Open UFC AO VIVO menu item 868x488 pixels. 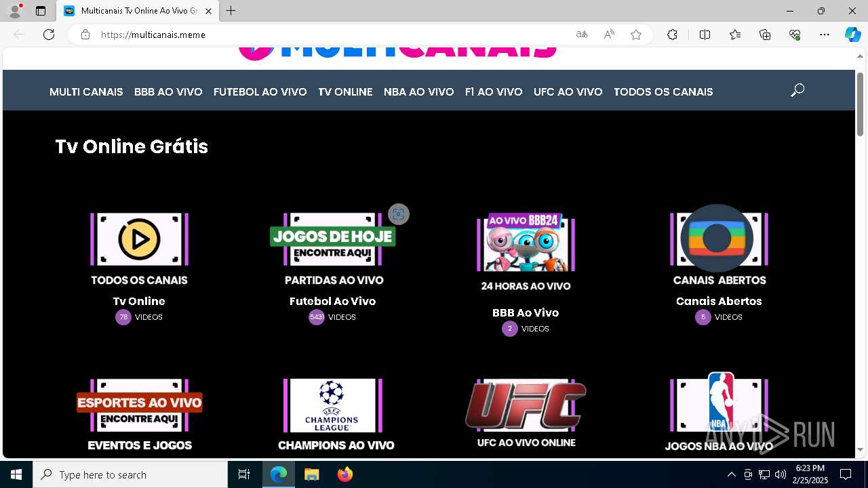click(568, 91)
